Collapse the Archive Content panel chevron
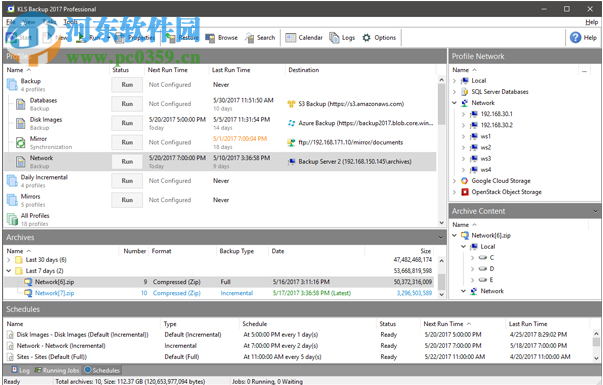This screenshot has width=603, height=385. point(595,211)
